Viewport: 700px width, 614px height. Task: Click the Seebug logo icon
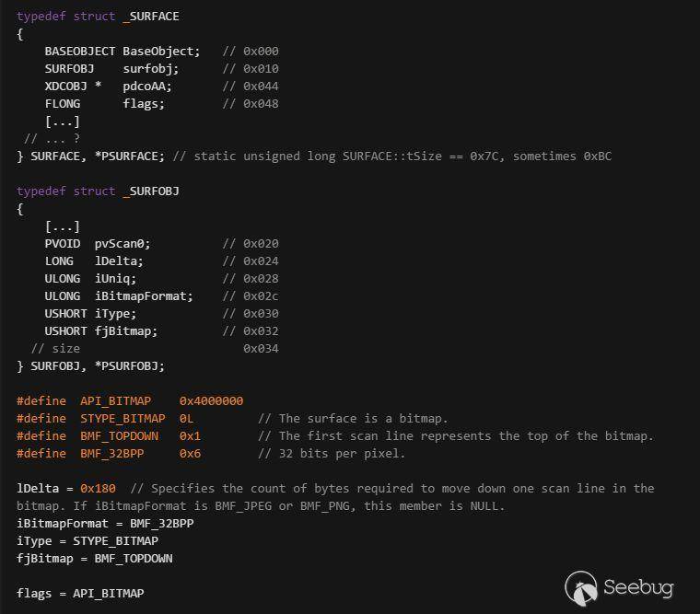[x=581, y=588]
